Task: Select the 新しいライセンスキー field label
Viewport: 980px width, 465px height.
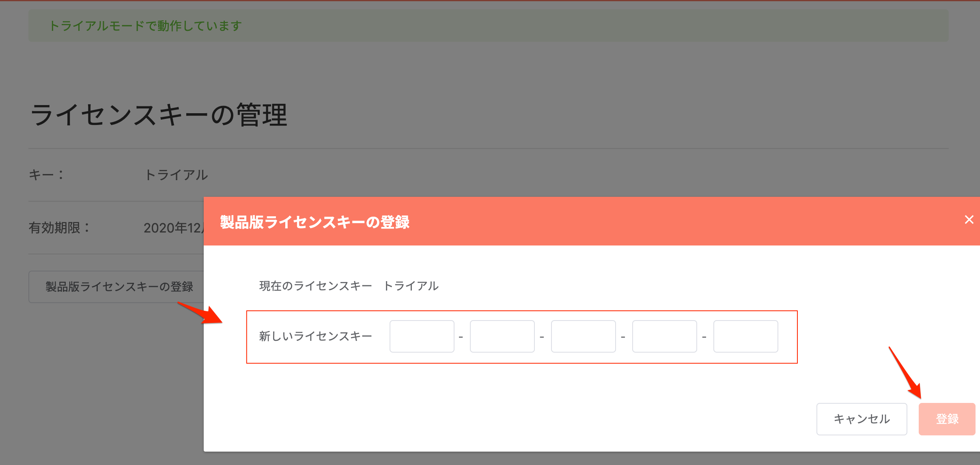Action: [x=316, y=336]
